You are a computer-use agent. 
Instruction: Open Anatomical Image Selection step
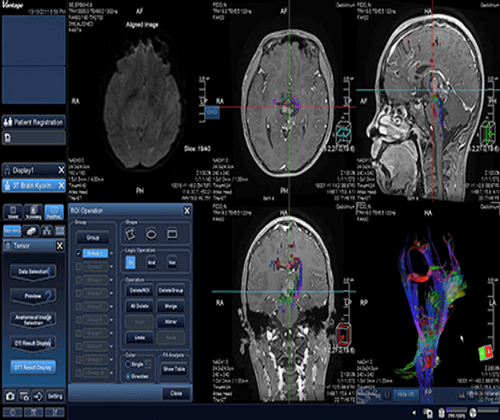point(33,320)
